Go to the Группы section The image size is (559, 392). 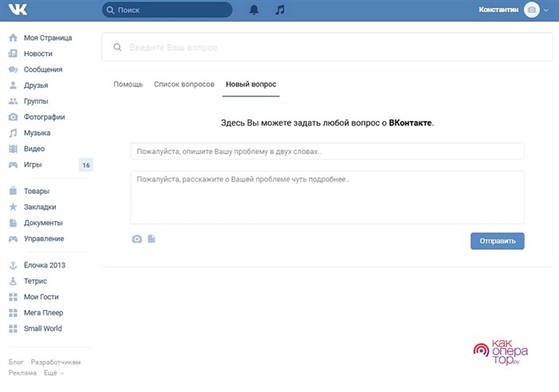(x=36, y=101)
